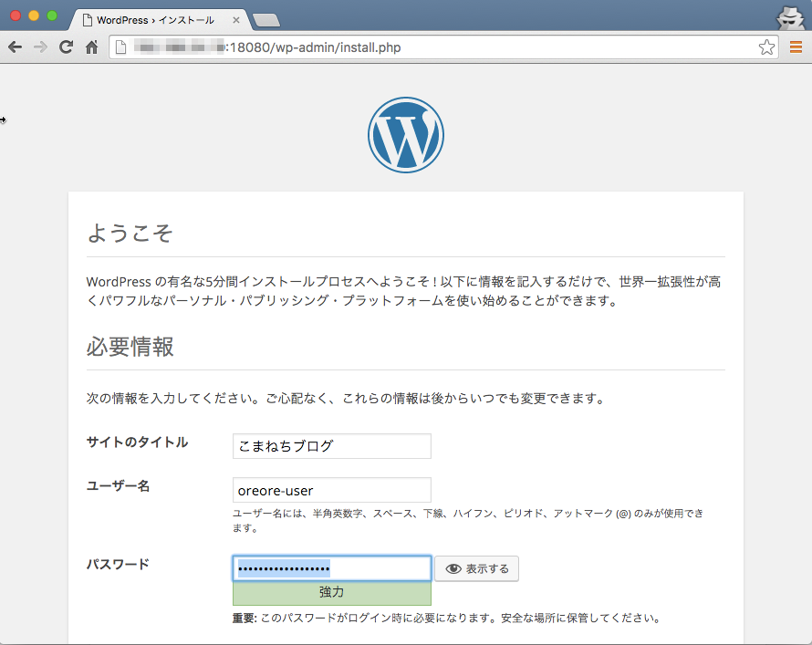Click the 必要情報 heading
This screenshot has height=645, width=812.
130,347
